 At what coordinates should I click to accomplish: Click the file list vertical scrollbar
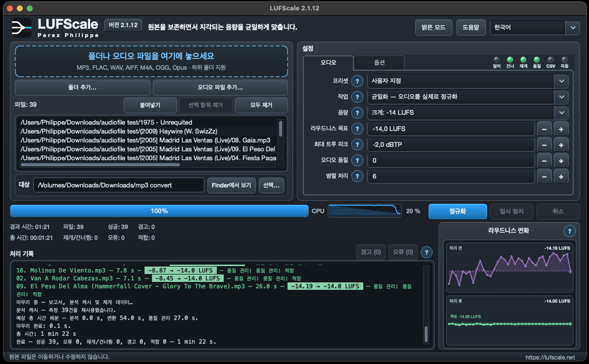281,140
